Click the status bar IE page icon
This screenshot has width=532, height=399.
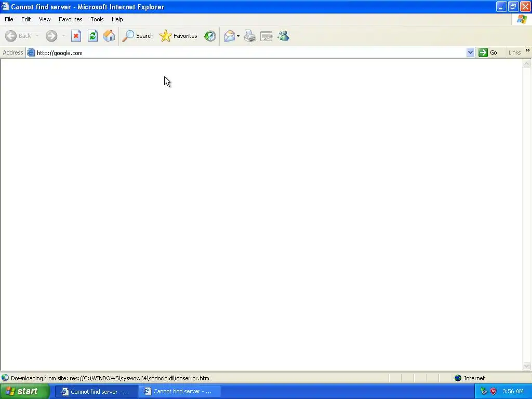point(5,378)
